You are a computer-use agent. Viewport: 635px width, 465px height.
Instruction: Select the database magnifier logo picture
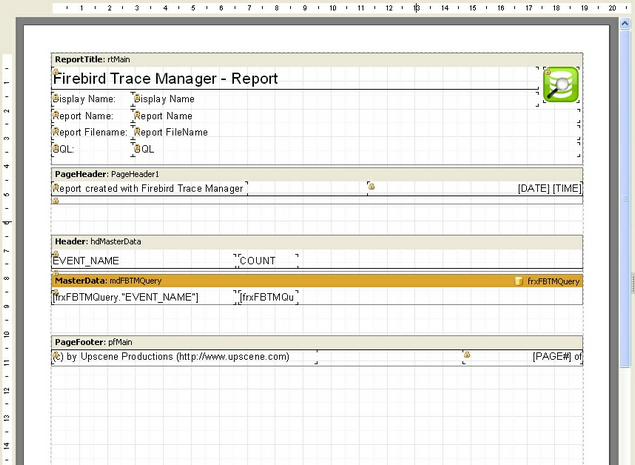561,84
